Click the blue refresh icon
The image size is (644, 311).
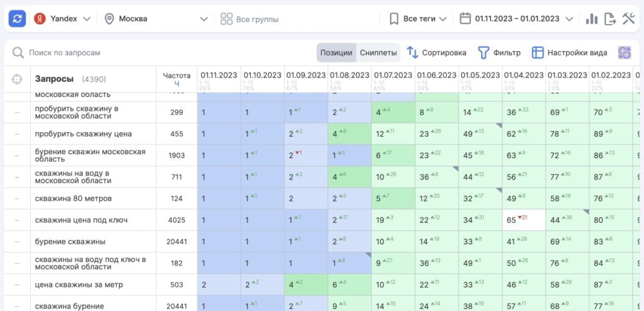17,18
